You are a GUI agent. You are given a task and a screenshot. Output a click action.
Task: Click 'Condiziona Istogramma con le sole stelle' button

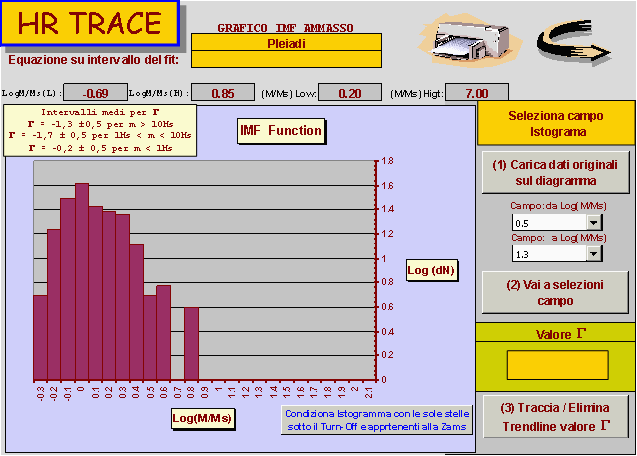tap(377, 420)
